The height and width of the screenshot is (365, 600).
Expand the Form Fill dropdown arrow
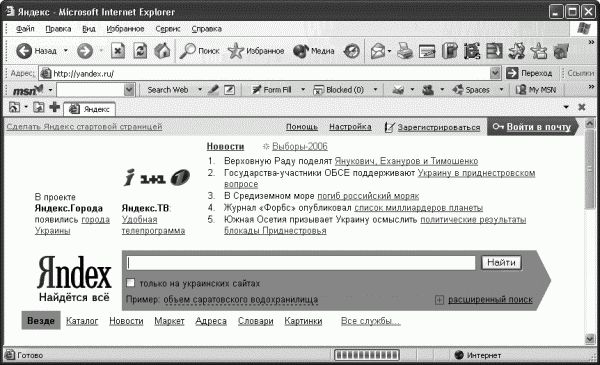tap(303, 90)
